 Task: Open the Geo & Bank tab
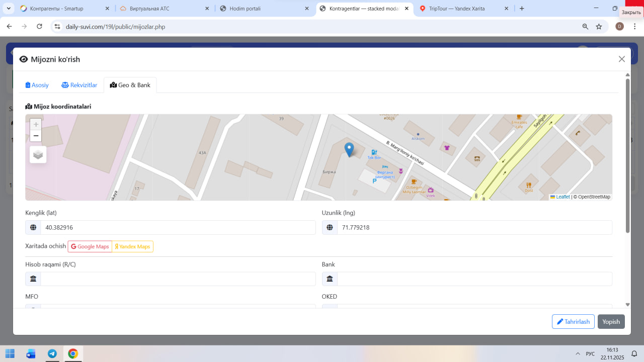click(x=130, y=85)
